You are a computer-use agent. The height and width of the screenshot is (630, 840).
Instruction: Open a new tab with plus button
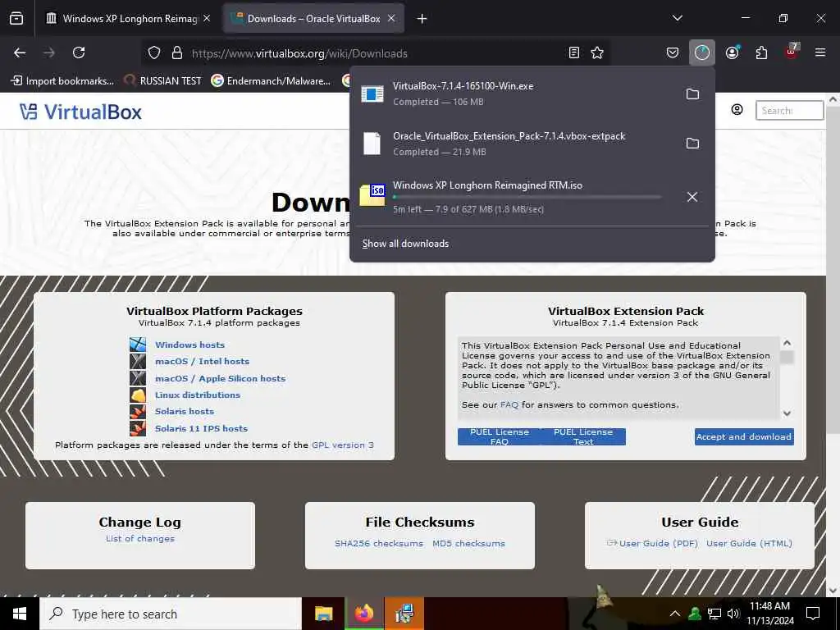422,19
